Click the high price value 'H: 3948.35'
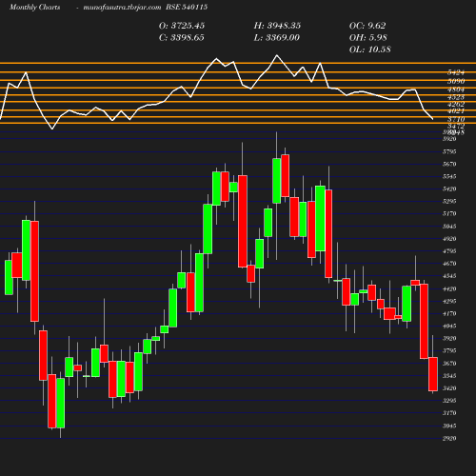The height and width of the screenshot is (476, 476). [x=277, y=26]
